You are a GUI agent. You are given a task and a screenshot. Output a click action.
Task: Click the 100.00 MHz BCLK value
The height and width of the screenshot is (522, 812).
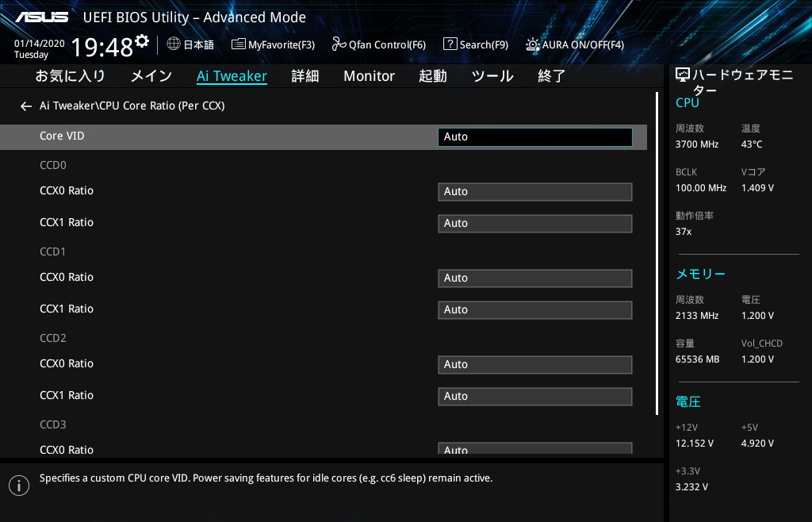[x=701, y=188]
